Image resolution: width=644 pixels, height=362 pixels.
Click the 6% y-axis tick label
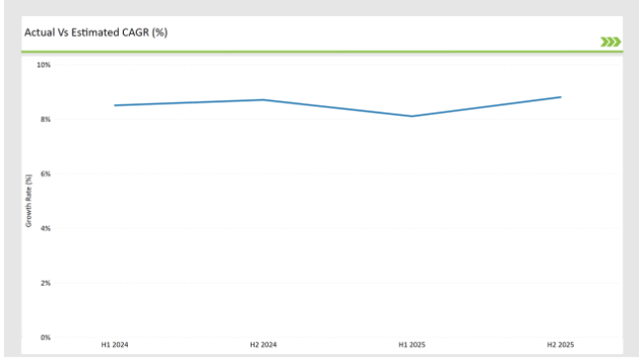46,174
